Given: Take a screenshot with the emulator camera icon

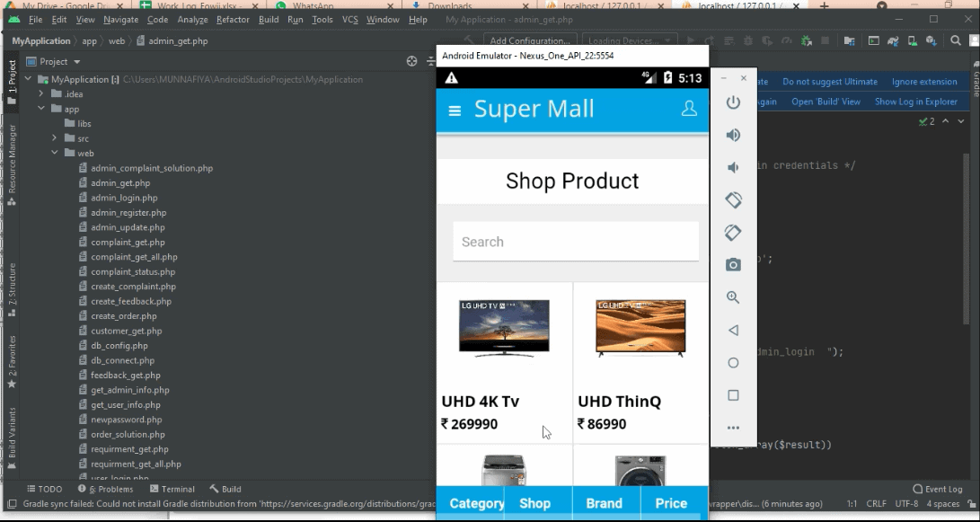Looking at the screenshot, I should (733, 264).
